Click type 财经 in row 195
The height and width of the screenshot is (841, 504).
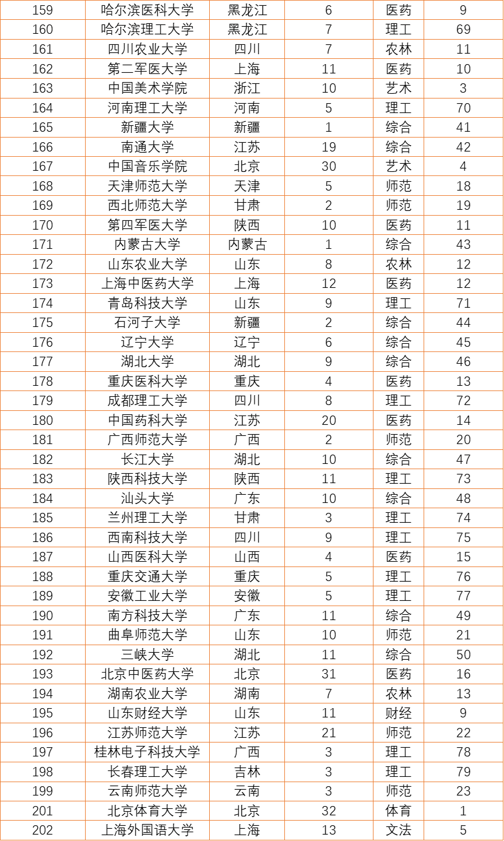(x=399, y=713)
